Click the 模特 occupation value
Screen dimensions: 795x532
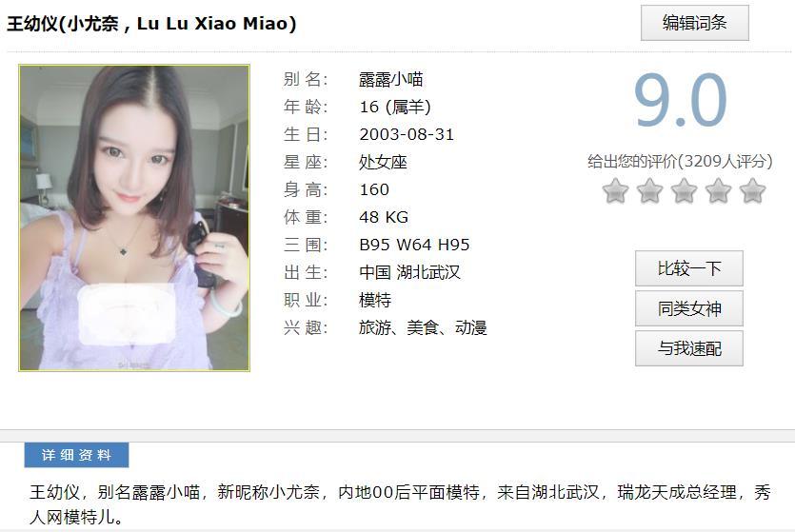point(375,300)
